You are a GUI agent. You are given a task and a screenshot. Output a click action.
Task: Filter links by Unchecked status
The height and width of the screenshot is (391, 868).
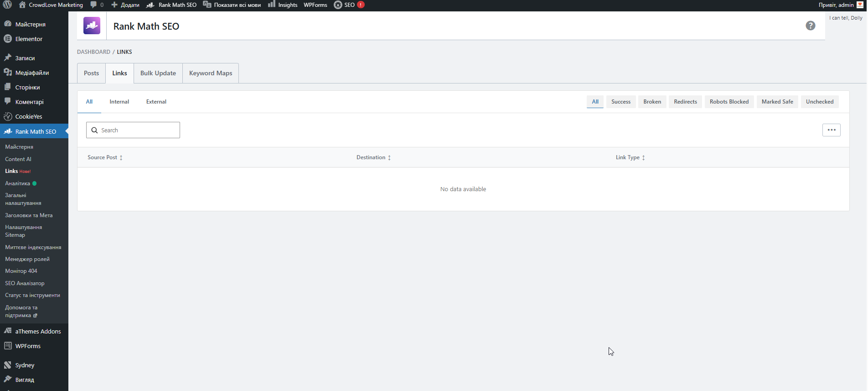tap(820, 102)
